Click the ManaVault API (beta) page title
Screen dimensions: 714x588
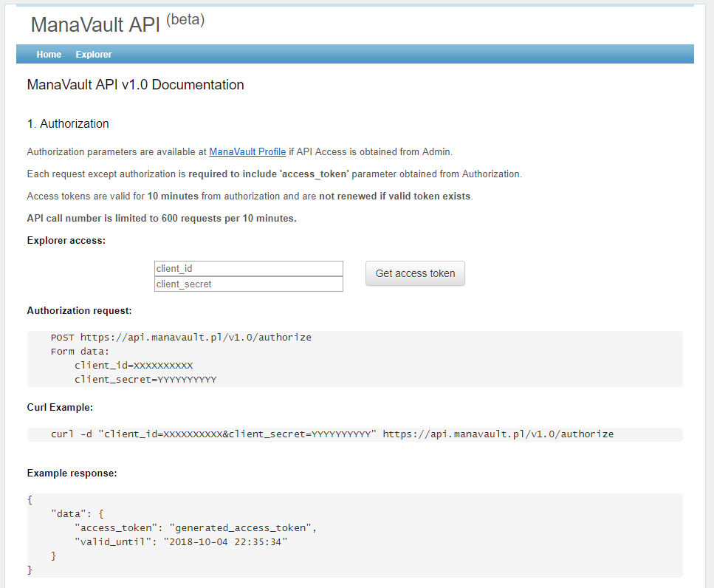[117, 23]
